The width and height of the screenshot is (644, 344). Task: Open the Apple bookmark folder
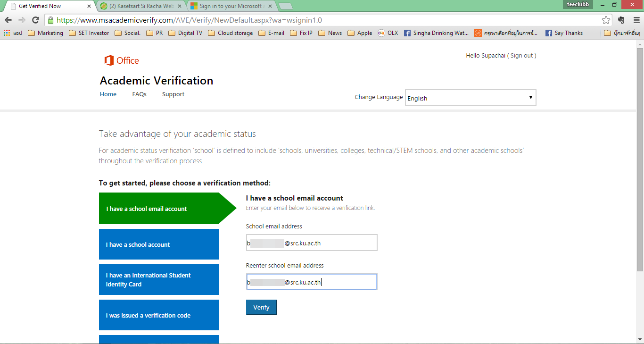tap(360, 33)
